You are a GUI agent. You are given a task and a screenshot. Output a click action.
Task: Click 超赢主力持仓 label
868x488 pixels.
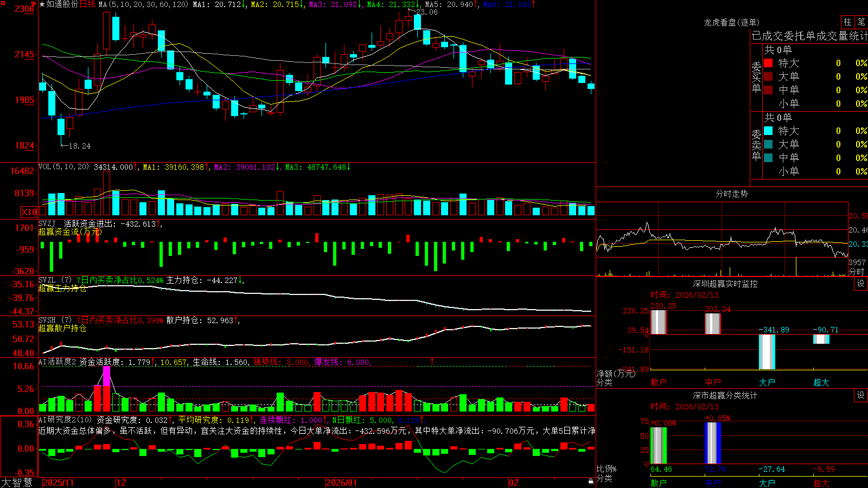62,288
